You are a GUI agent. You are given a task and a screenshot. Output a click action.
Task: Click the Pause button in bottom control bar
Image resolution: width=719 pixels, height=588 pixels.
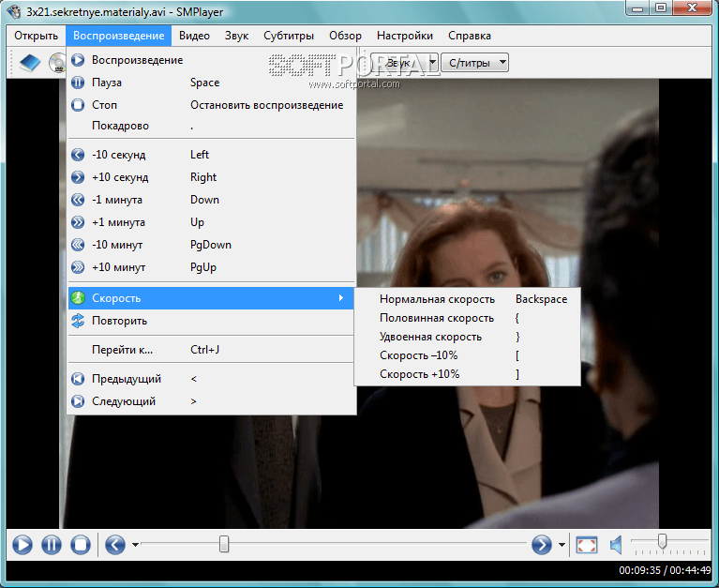[x=52, y=545]
